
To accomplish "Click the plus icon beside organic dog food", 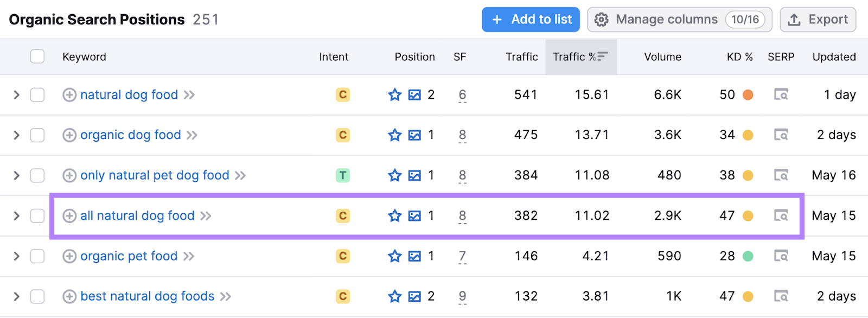I will (69, 135).
